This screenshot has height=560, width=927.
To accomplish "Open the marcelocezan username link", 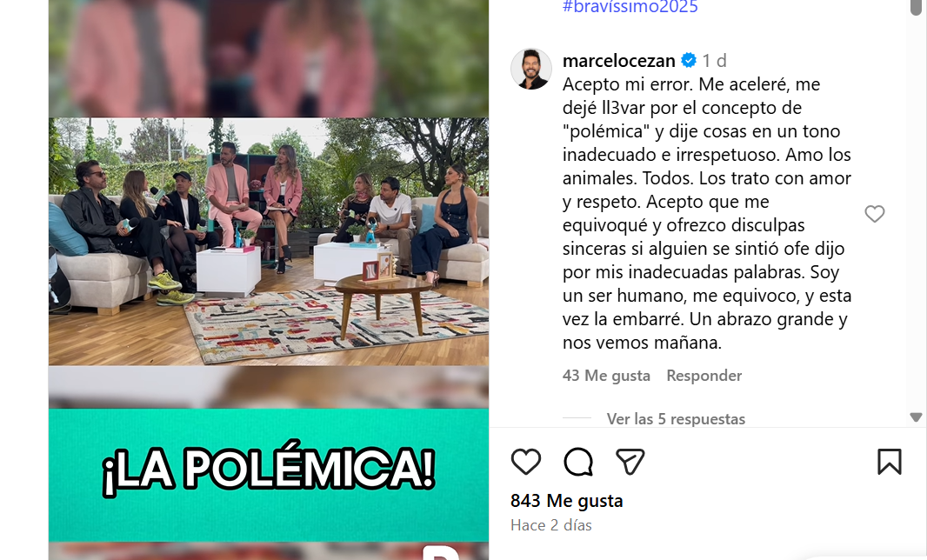I will pos(618,60).
